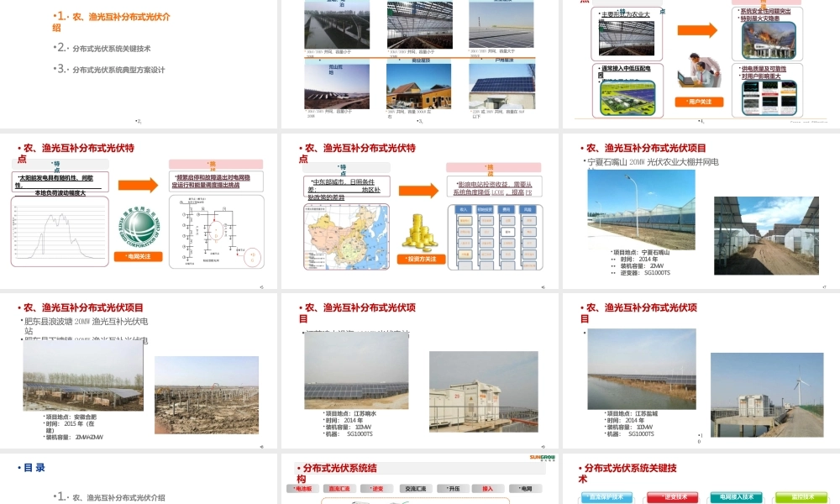Click the two businessmen with laptop clipart
The height and width of the screenshot is (504, 840).
coord(699,71)
